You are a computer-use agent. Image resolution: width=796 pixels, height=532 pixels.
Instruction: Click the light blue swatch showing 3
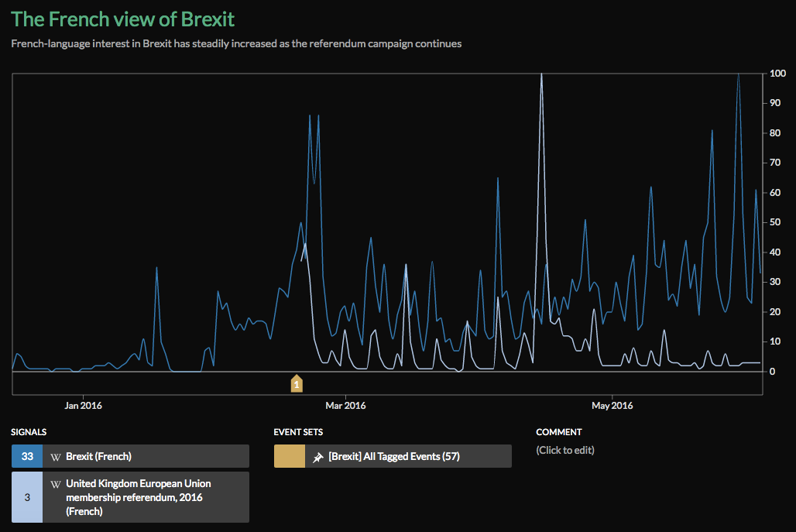pyautogui.click(x=27, y=497)
